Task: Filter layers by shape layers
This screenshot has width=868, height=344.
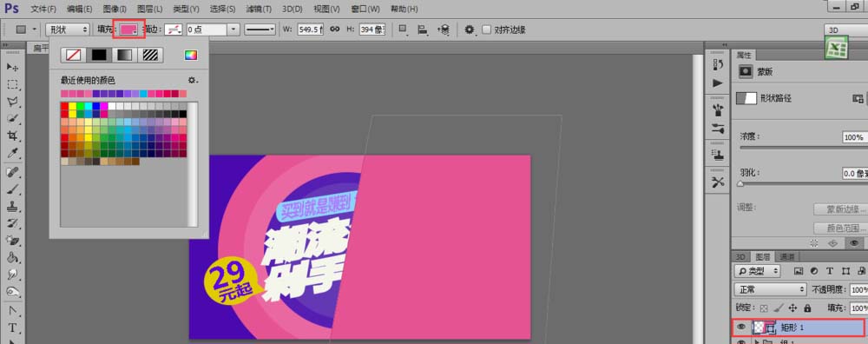Action: pos(845,271)
